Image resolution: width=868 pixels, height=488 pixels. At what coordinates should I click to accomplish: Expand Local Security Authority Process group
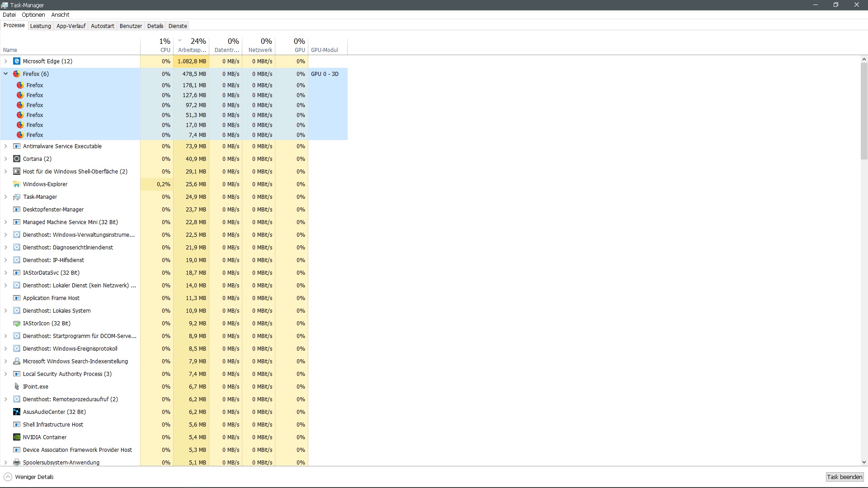pyautogui.click(x=6, y=374)
